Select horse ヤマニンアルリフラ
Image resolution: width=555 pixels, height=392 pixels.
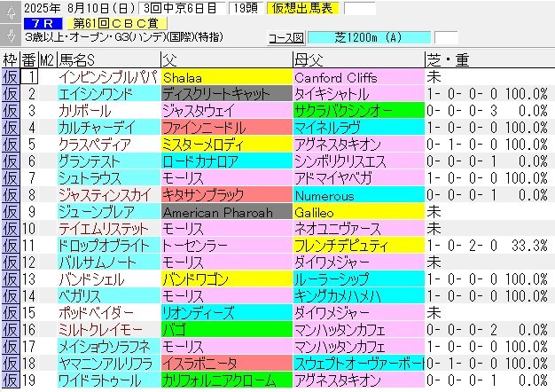(109, 363)
